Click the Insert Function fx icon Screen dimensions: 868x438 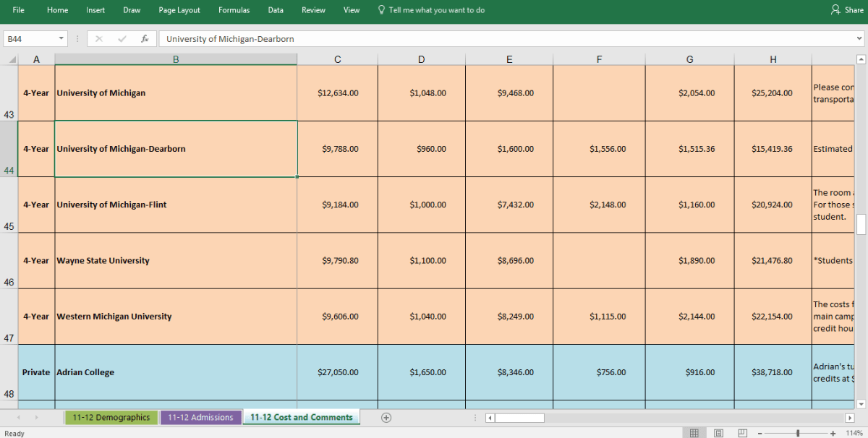click(145, 39)
